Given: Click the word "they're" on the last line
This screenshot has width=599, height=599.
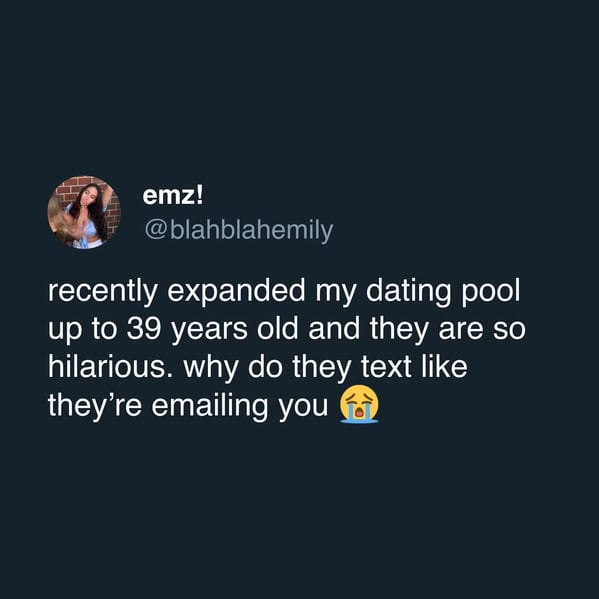Looking at the screenshot, I should [95, 405].
